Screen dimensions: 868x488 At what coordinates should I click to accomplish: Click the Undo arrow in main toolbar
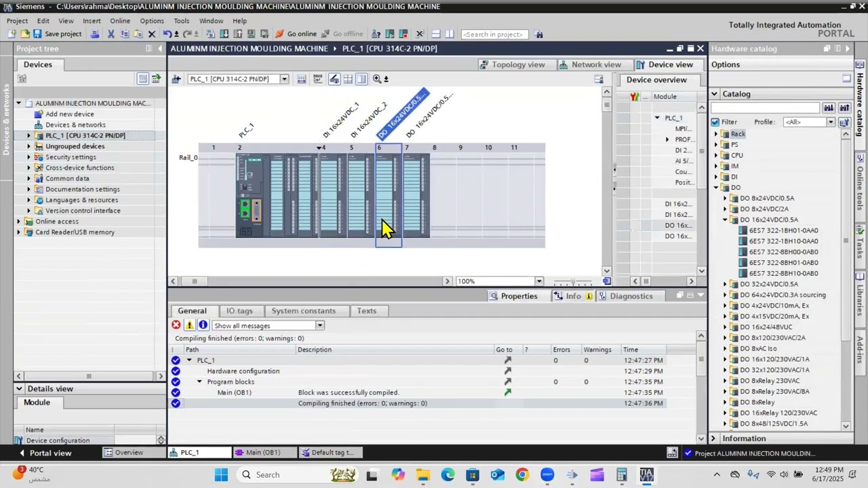pos(166,34)
